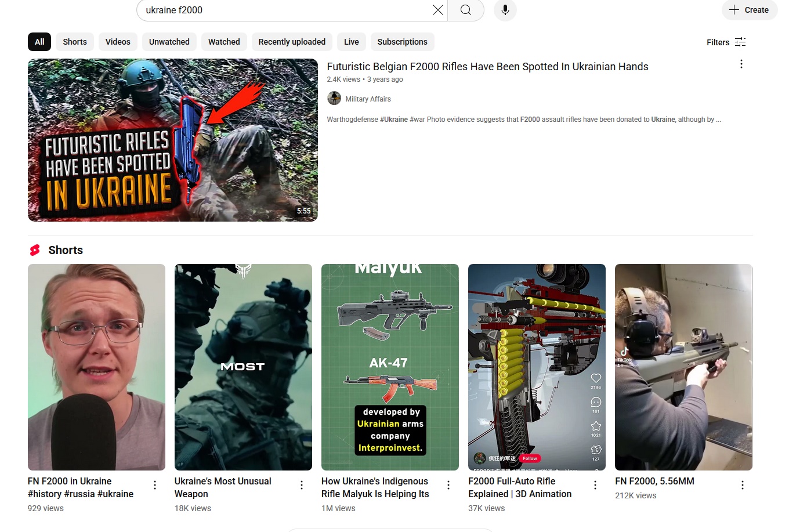Click the '1M views' count text

(338, 508)
